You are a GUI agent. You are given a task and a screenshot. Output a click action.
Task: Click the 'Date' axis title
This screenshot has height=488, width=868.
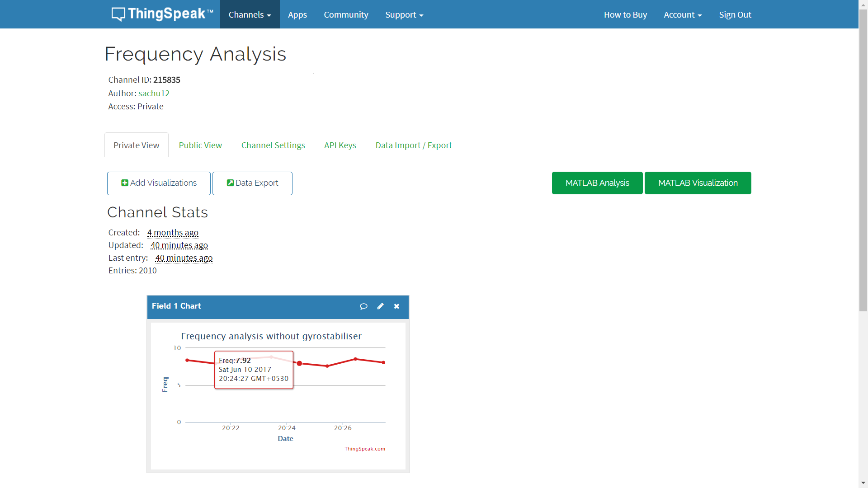(285, 438)
